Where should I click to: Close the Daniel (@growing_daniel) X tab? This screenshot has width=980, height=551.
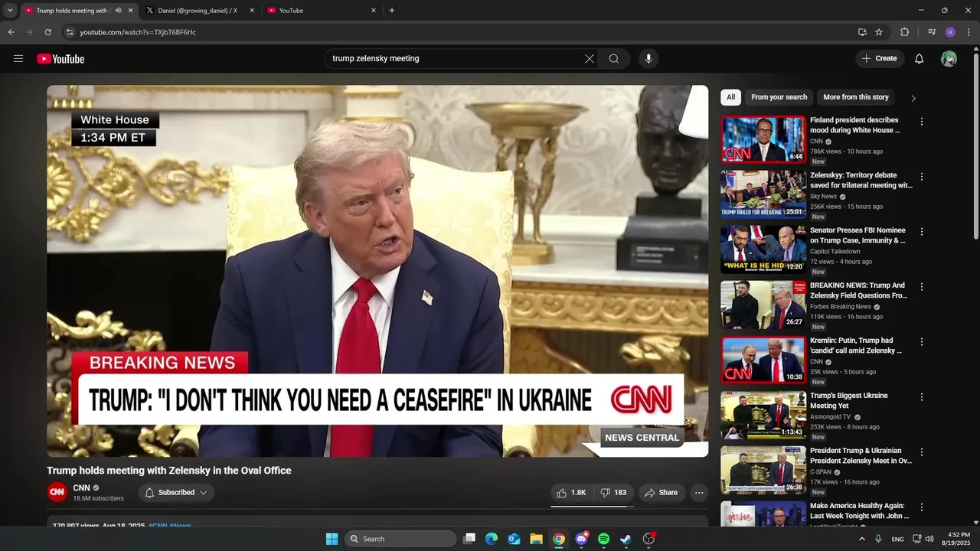coord(252,11)
